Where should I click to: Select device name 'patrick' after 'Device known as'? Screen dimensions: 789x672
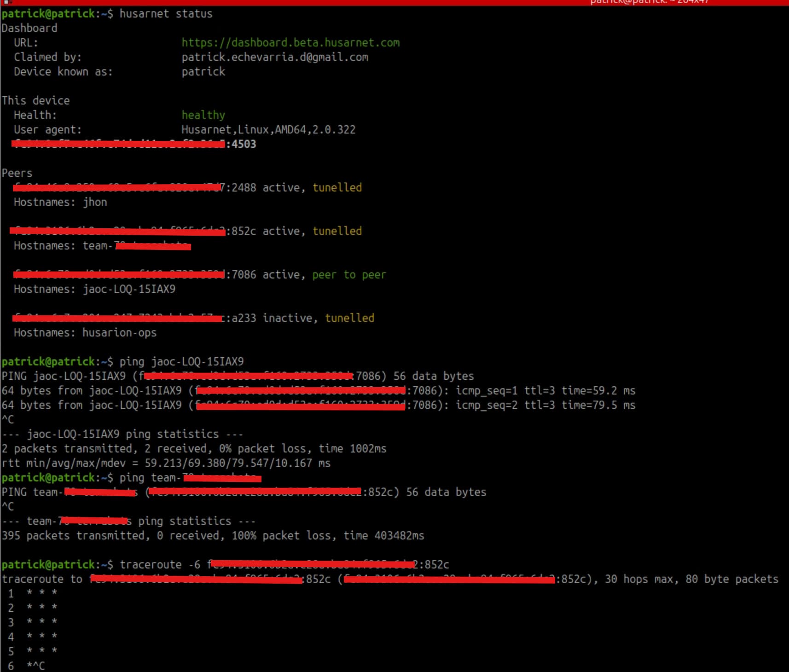tap(203, 72)
